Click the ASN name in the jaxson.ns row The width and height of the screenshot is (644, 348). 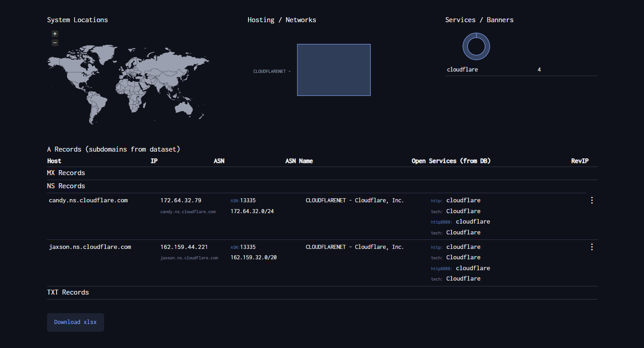[355, 247]
